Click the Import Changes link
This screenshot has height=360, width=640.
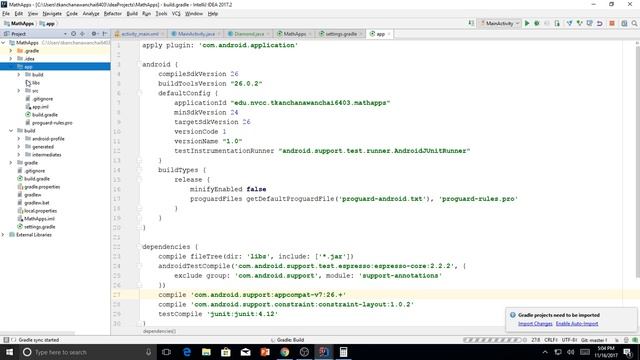tap(535, 324)
